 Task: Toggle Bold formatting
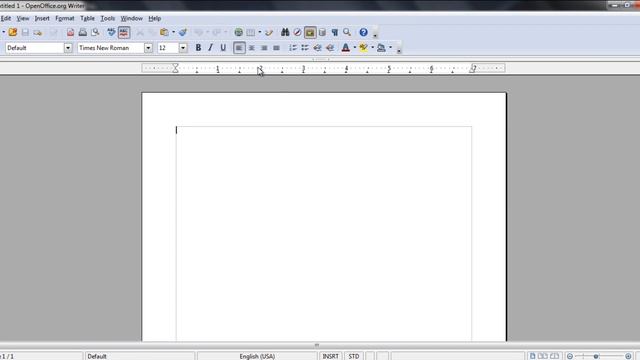[x=198, y=48]
